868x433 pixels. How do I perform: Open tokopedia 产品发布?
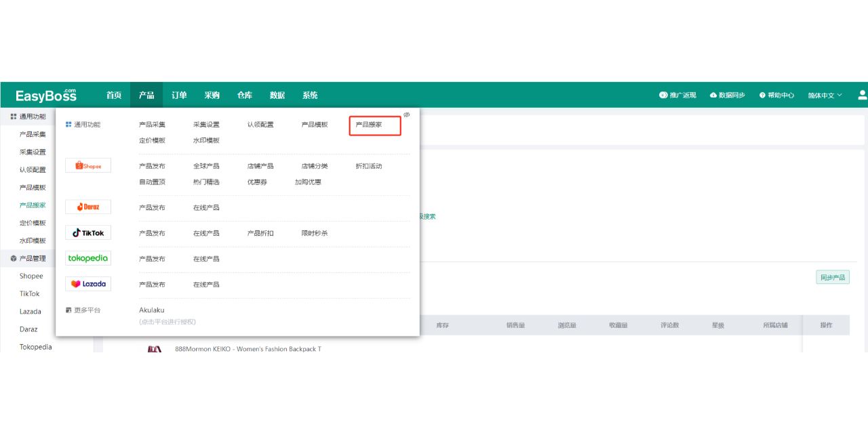pyautogui.click(x=152, y=259)
